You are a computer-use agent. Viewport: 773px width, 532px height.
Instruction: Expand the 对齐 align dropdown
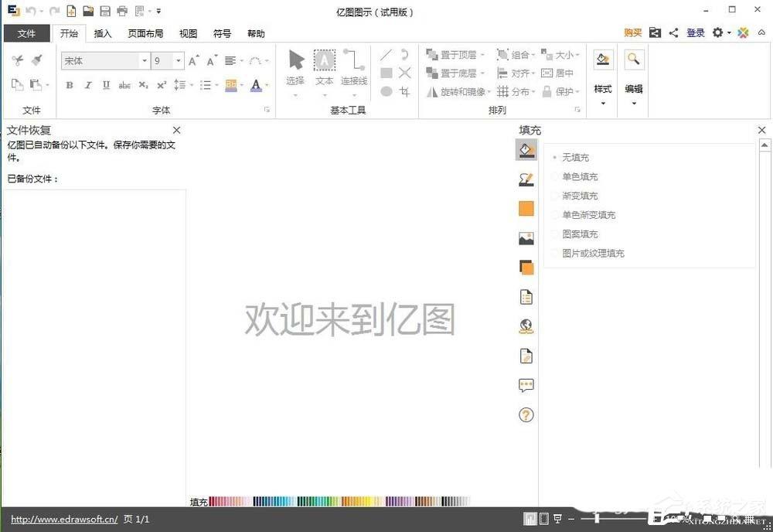pyautogui.click(x=533, y=73)
